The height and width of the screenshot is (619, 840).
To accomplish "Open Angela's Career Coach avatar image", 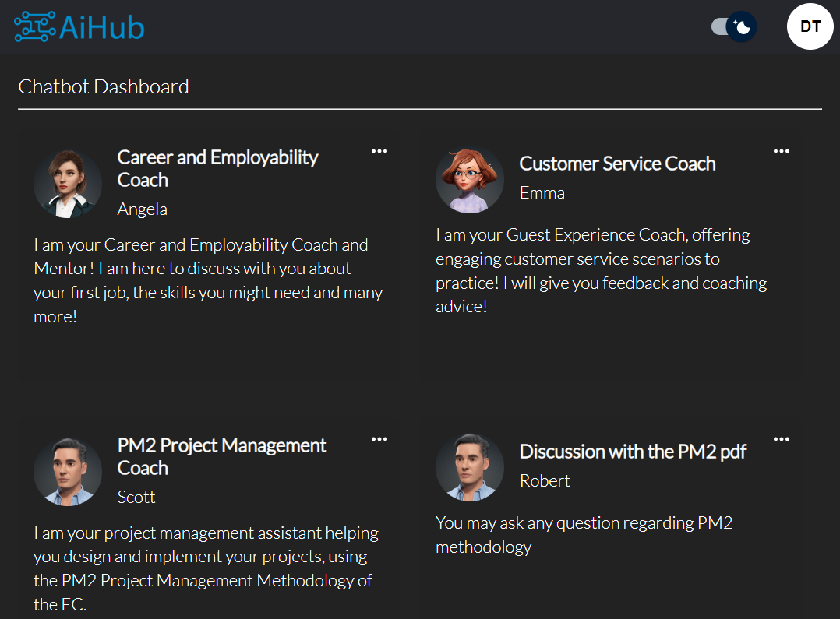I will 68,183.
